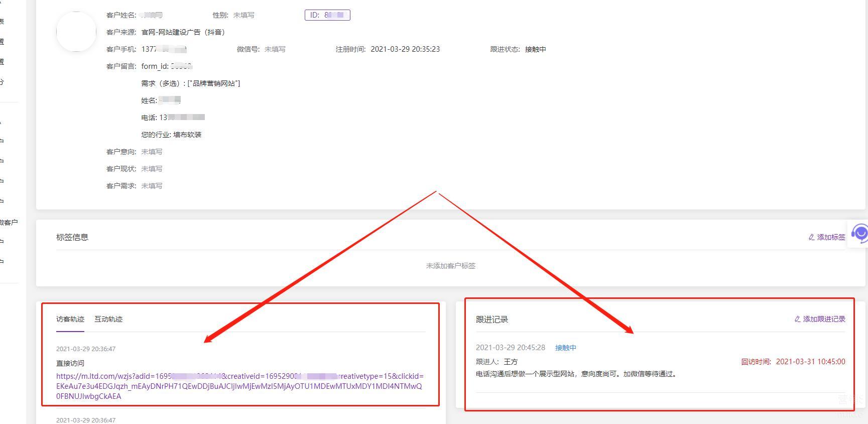Click the 未添加客户标签 placeholder text

tap(450, 266)
